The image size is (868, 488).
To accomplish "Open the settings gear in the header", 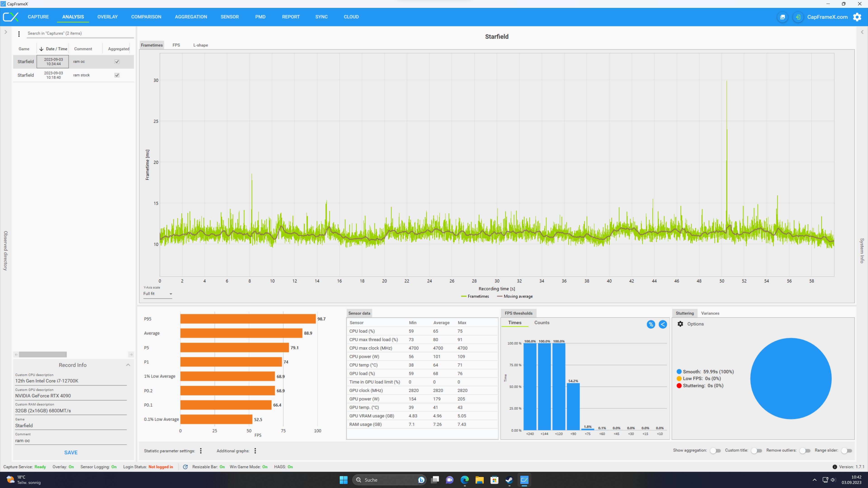I will coord(857,17).
